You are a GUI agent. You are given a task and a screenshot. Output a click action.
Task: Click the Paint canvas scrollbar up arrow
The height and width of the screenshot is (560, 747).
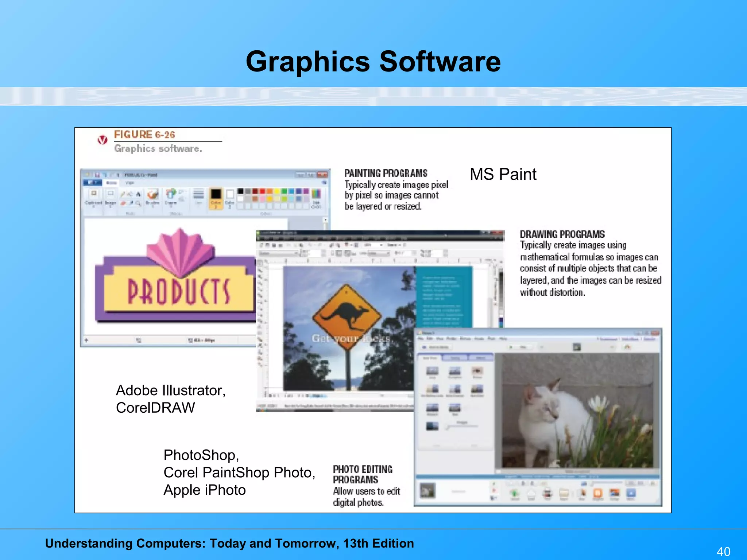click(325, 220)
